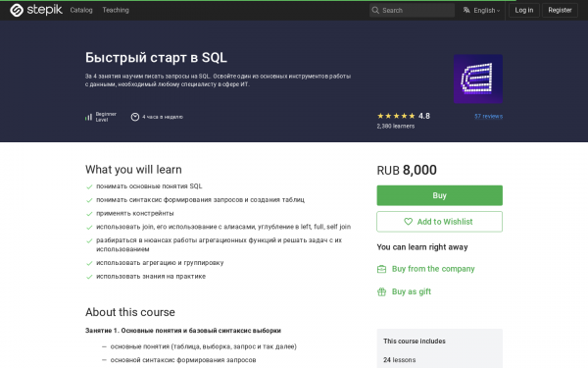This screenshot has height=368, width=588.
Task: Click the search magnifier icon
Action: coord(375,10)
